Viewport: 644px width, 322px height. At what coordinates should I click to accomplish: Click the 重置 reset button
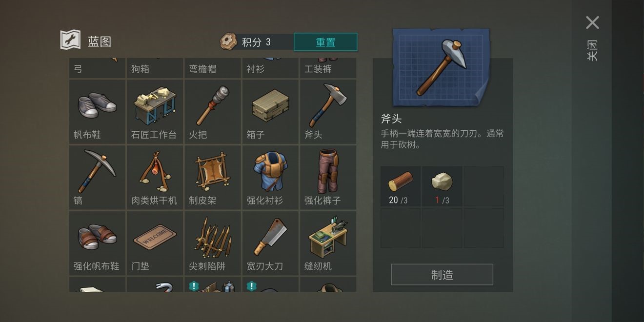click(325, 42)
